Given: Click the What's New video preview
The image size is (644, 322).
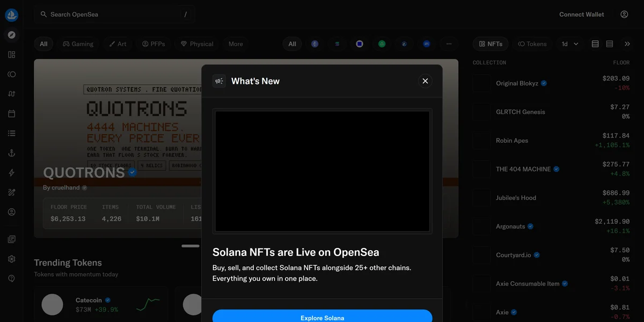Looking at the screenshot, I should tap(323, 171).
